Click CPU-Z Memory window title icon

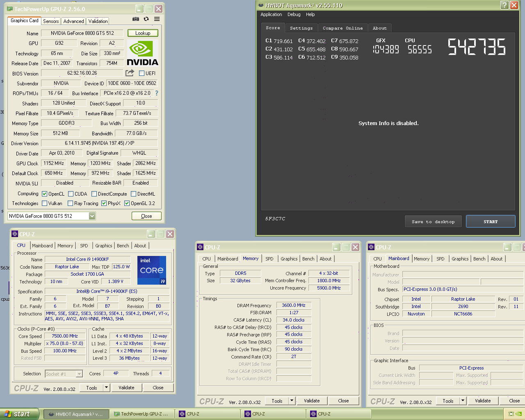(200, 247)
